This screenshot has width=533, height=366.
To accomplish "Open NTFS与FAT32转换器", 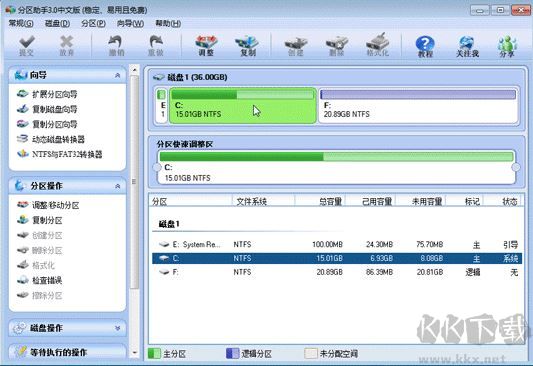I will (x=59, y=154).
